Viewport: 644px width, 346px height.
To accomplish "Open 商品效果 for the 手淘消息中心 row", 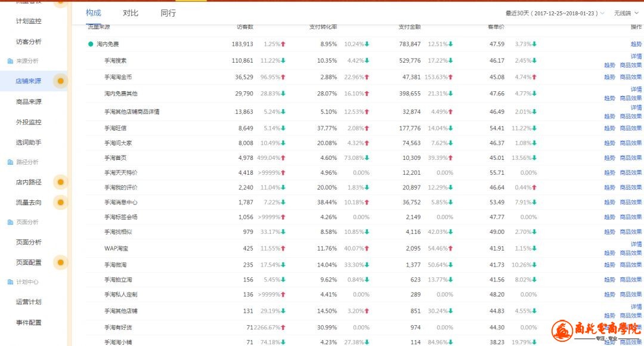I will click(x=630, y=202).
